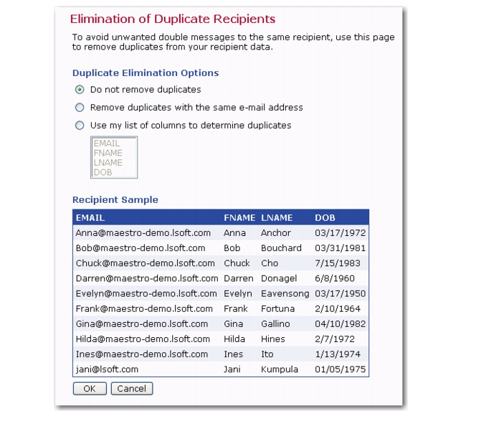Select 'Use my list of columns' radio option
This screenshot has height=421, width=504.
[x=80, y=126]
